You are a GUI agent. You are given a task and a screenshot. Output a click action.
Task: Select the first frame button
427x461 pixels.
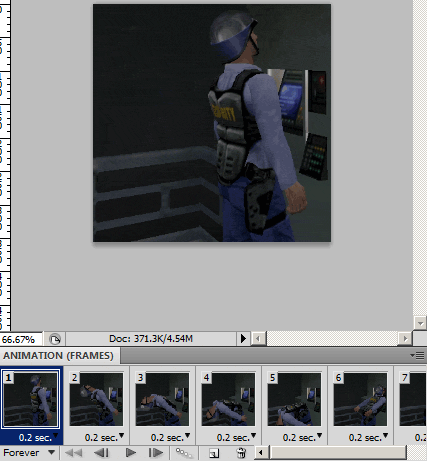(x=73, y=453)
